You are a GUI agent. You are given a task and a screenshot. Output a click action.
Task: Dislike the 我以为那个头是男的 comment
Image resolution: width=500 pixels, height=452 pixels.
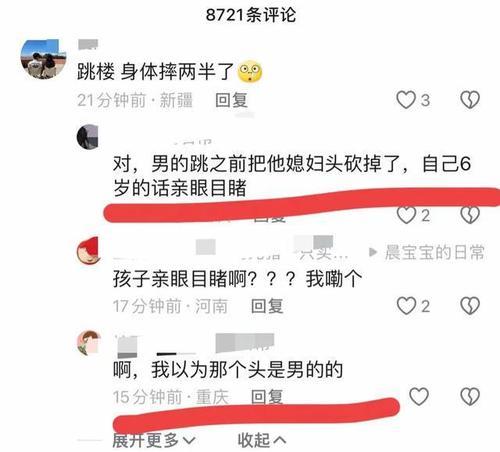click(x=470, y=396)
